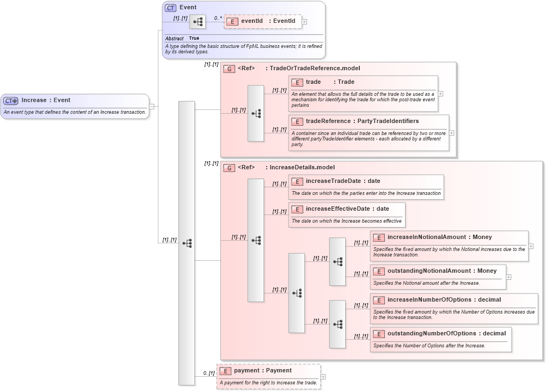Screen dimensions: 546x392
Task: Expand the eventId element with its plus button
Action: tap(304, 21)
